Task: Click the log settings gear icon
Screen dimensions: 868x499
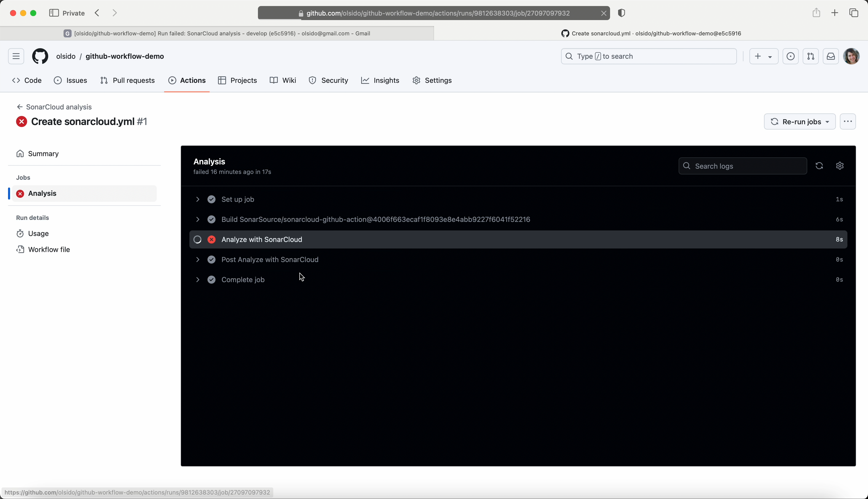Action: pos(840,166)
